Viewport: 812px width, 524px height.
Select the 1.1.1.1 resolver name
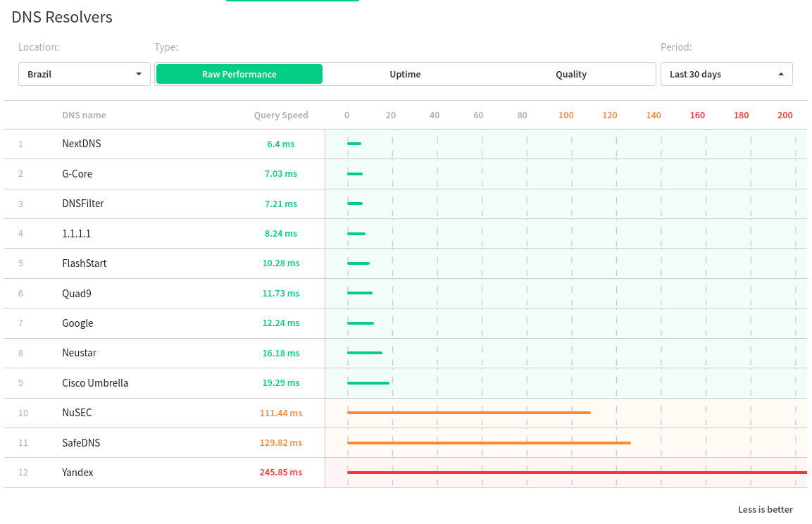(x=76, y=234)
